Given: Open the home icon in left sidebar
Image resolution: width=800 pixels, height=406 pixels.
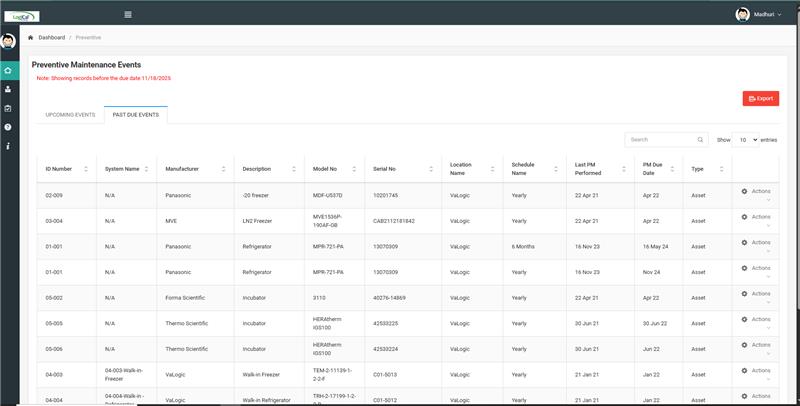Looking at the screenshot, I should pos(8,70).
